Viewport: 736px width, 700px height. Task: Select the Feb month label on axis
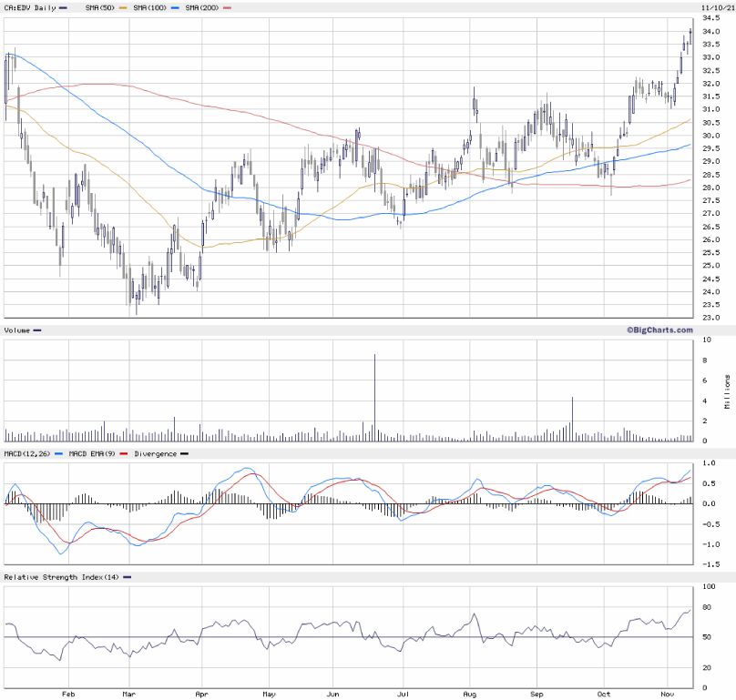click(x=68, y=692)
